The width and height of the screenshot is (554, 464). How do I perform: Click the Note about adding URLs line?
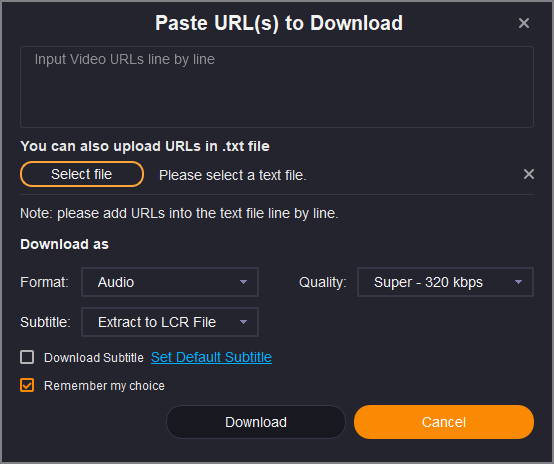pyautogui.click(x=179, y=213)
